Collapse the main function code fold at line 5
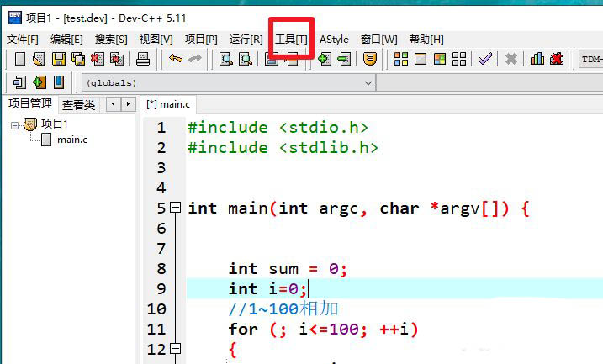603x364 pixels. 175,208
